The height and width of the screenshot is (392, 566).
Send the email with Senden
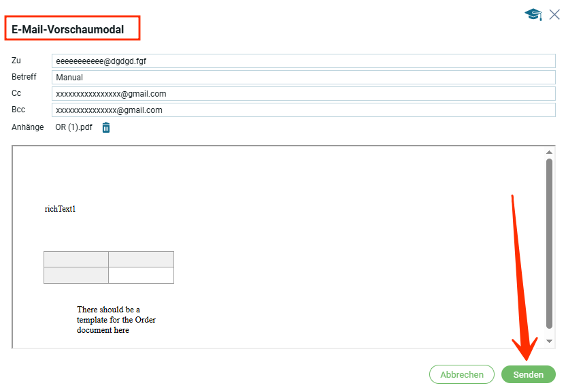(528, 374)
